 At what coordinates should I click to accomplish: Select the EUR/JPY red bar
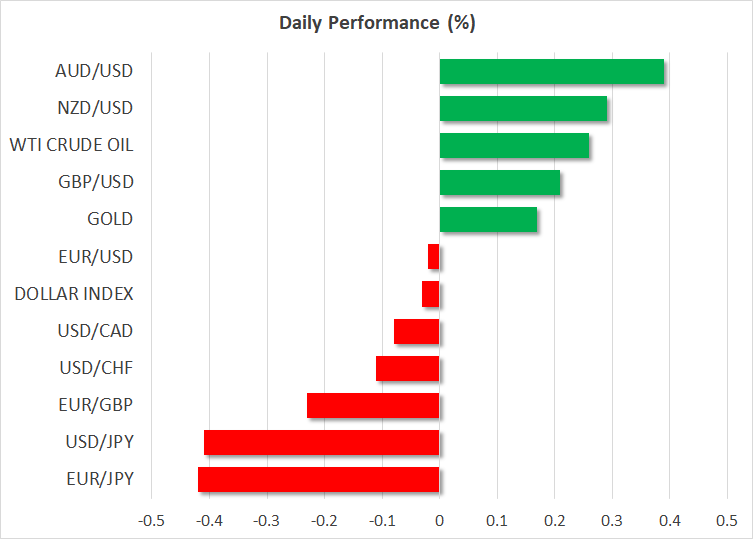[x=319, y=479]
